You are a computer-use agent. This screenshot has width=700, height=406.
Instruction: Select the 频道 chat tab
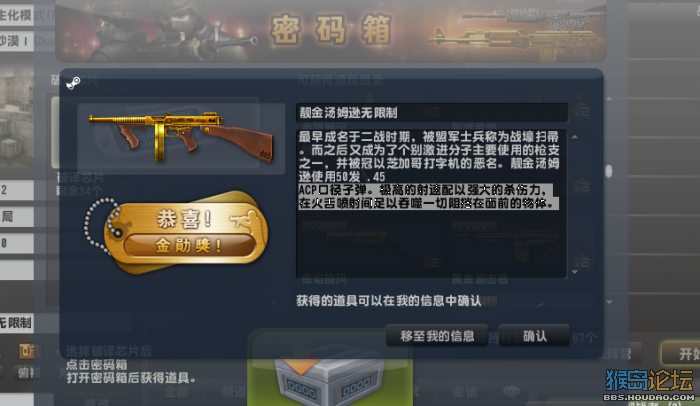click(233, 392)
